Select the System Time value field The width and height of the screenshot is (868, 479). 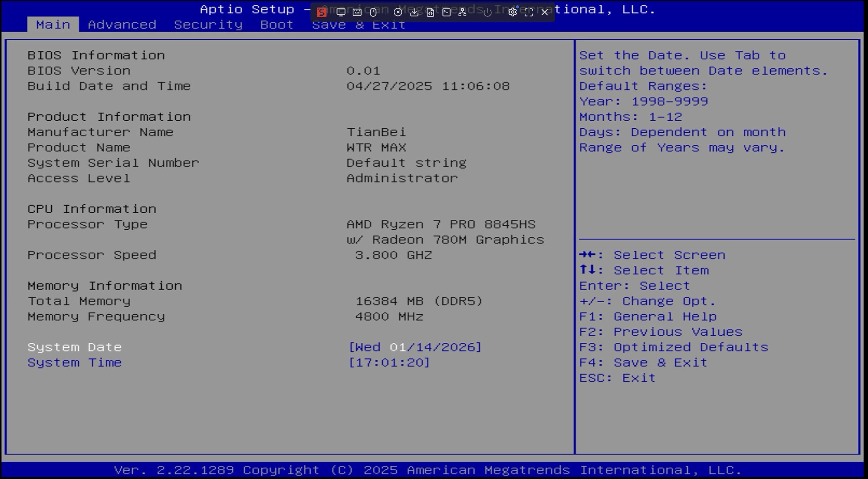coord(389,362)
